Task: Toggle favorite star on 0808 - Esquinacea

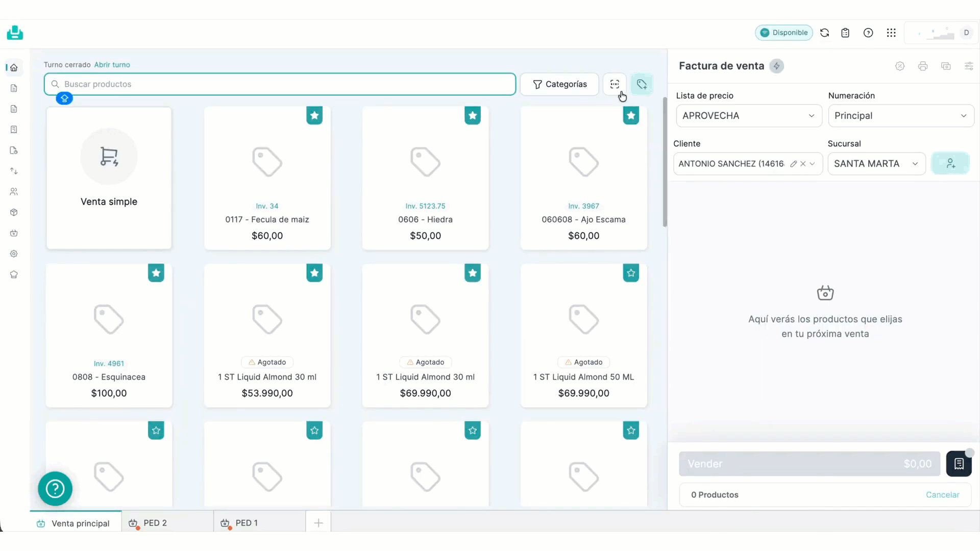Action: point(156,273)
